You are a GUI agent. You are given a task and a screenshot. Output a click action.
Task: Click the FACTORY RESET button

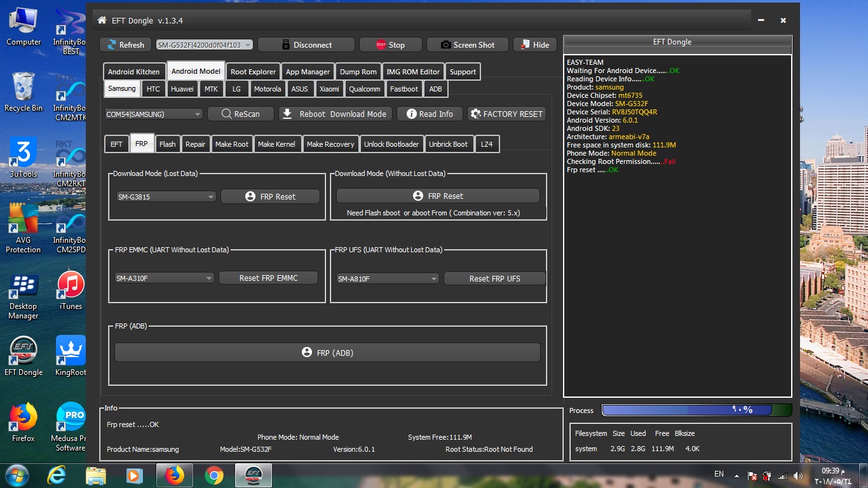click(506, 114)
